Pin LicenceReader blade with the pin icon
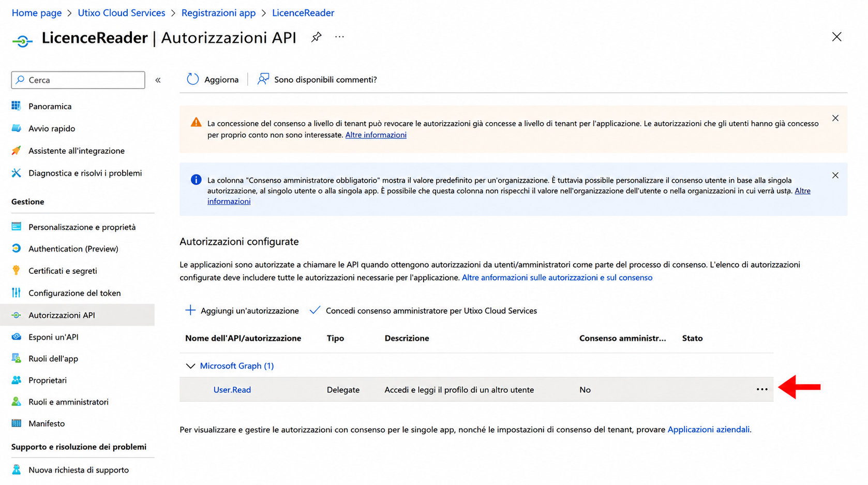This screenshot has height=485, width=868. tap(316, 37)
